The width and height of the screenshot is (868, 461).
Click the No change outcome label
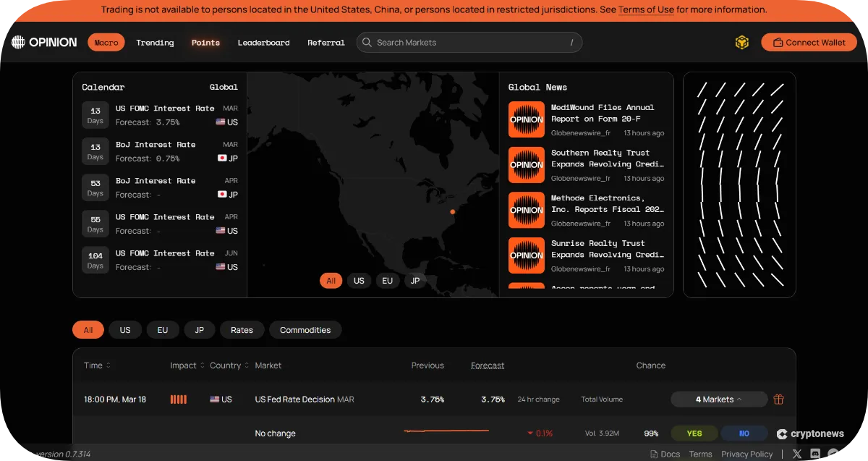click(276, 433)
